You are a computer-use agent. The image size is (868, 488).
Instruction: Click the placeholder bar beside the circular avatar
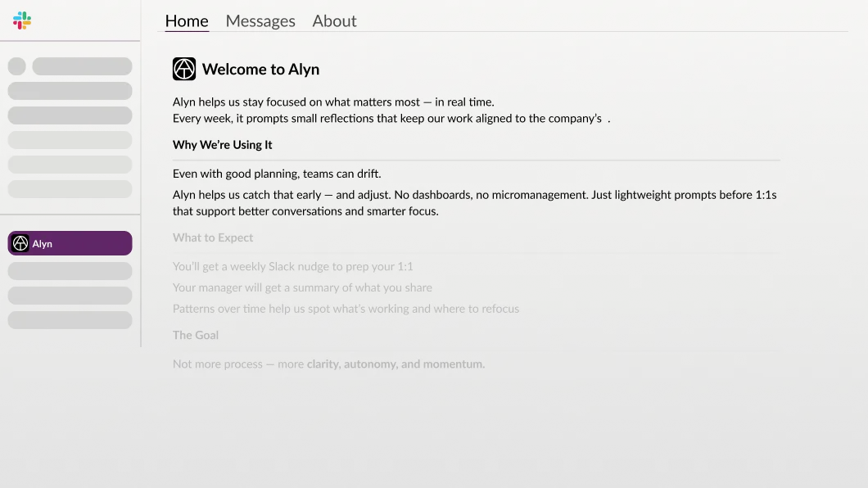(82, 66)
